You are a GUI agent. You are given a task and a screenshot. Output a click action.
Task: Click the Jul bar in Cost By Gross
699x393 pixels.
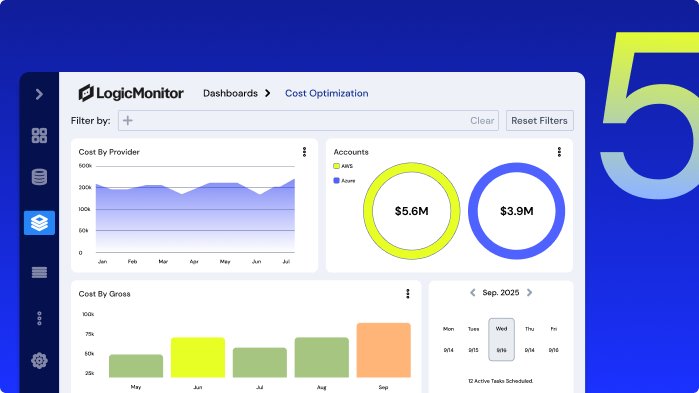point(260,363)
